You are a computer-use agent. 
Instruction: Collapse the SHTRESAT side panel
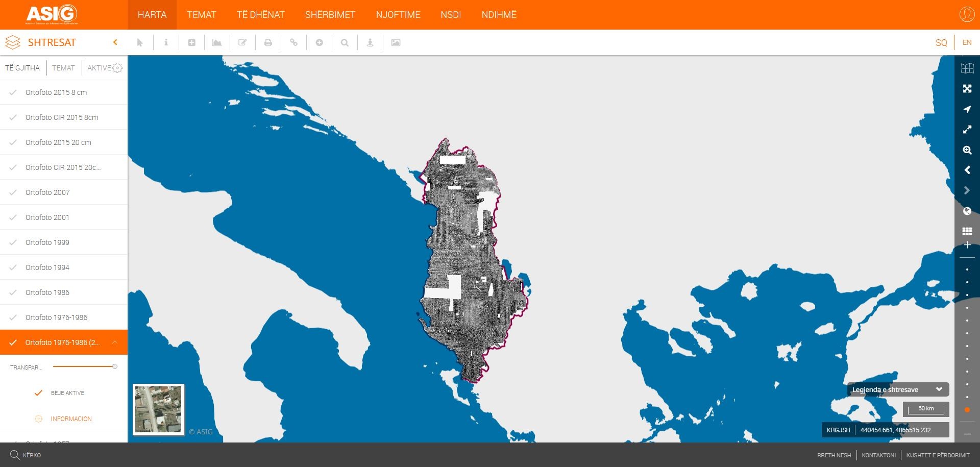(115, 42)
